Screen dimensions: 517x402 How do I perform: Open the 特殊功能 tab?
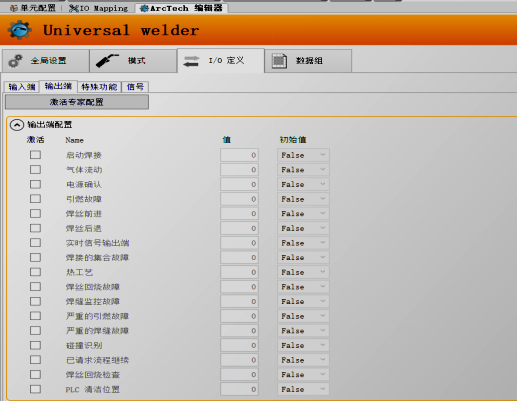(99, 87)
